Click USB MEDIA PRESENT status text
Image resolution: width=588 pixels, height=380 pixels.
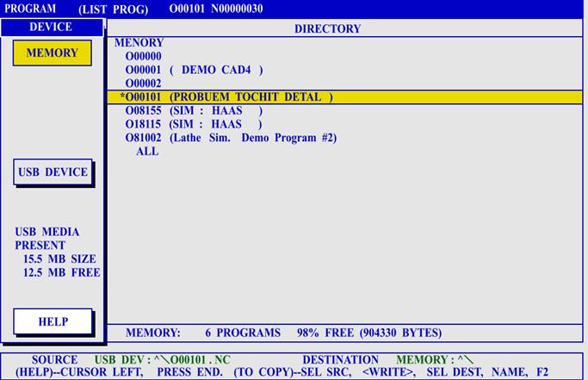[46, 239]
